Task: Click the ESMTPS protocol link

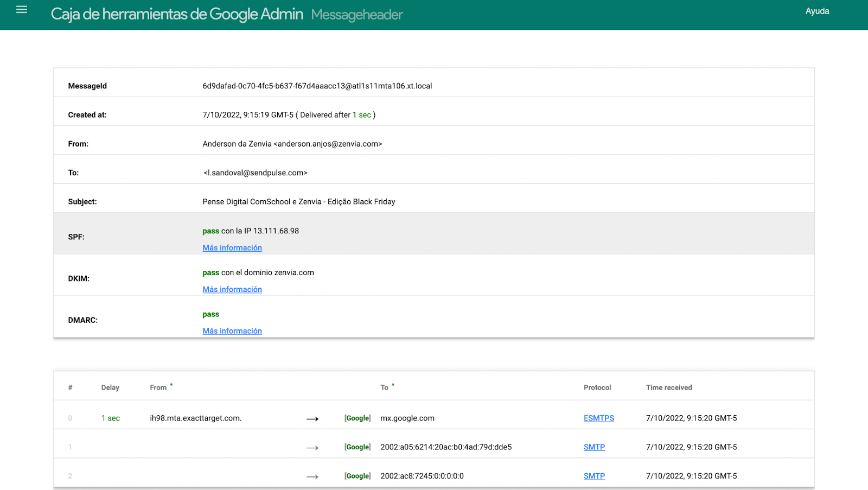Action: pyautogui.click(x=598, y=418)
